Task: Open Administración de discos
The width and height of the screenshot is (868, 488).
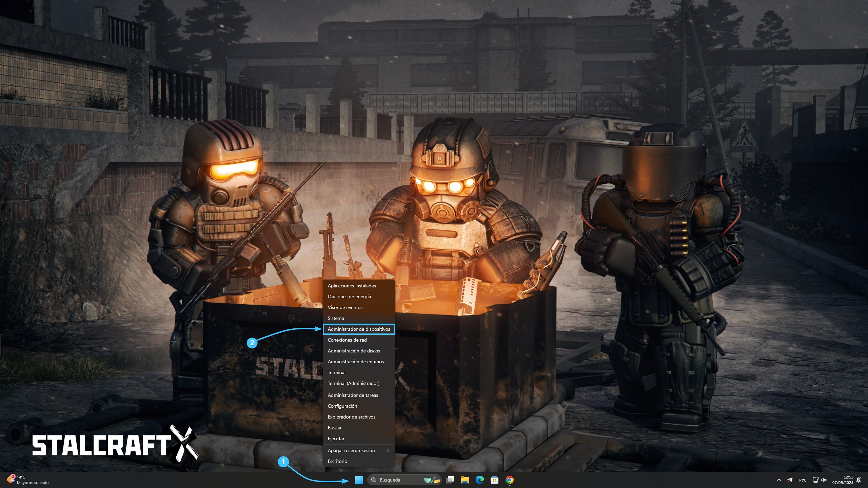Action: (x=359, y=351)
